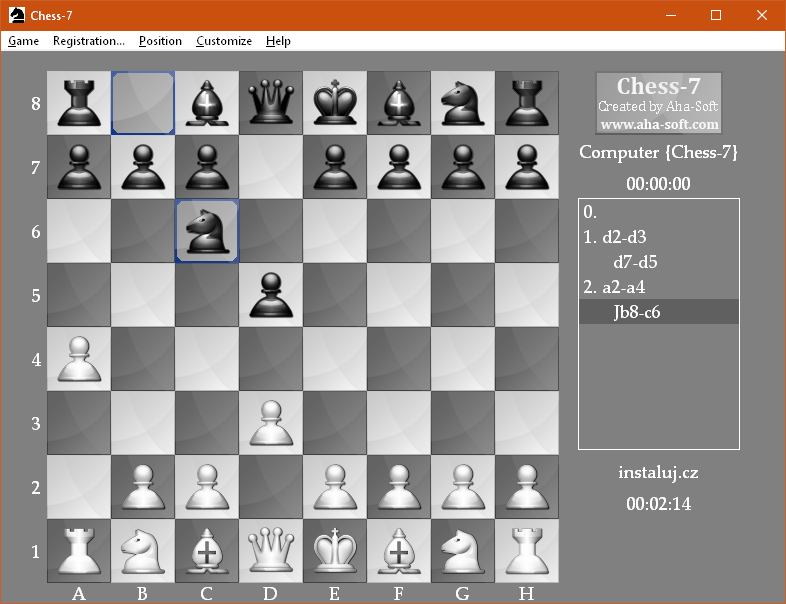The image size is (786, 604).
Task: Open the Game menu
Action: (x=23, y=41)
